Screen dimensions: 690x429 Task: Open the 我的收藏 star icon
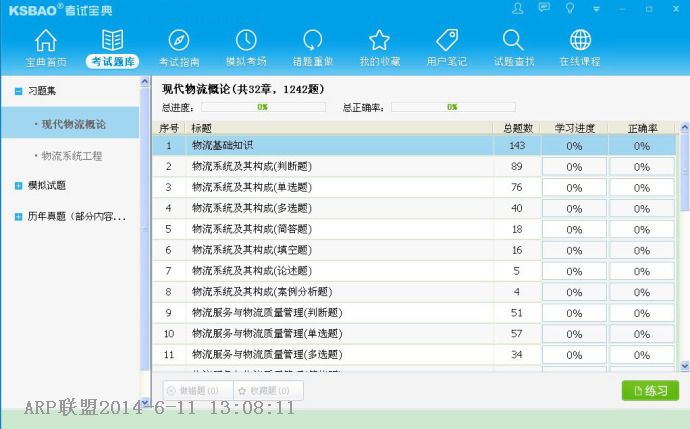pyautogui.click(x=379, y=40)
